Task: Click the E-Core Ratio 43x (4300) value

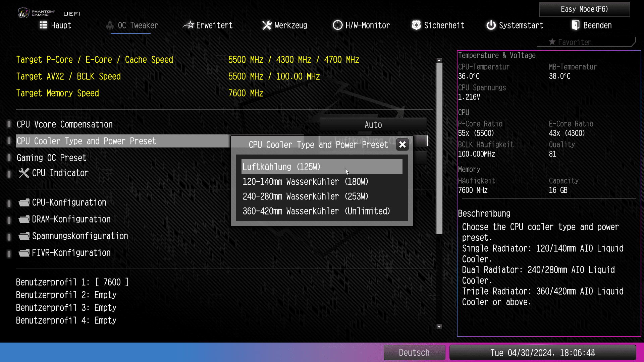Action: (x=567, y=133)
